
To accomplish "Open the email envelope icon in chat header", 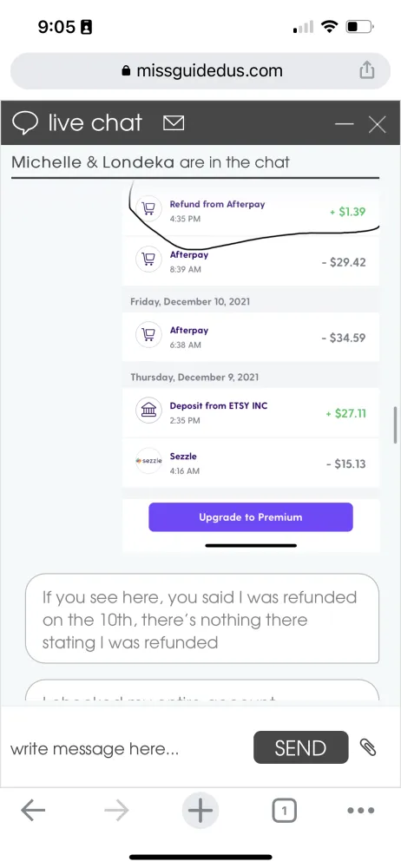I will [x=174, y=123].
